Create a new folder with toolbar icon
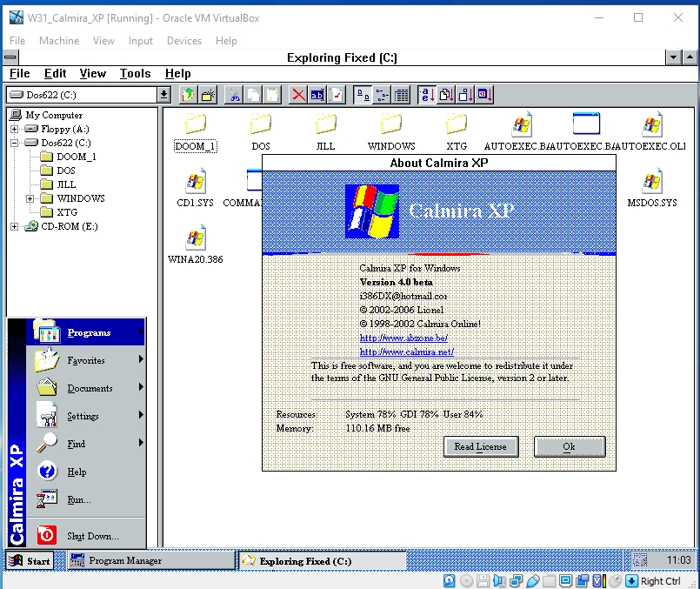 coord(208,95)
